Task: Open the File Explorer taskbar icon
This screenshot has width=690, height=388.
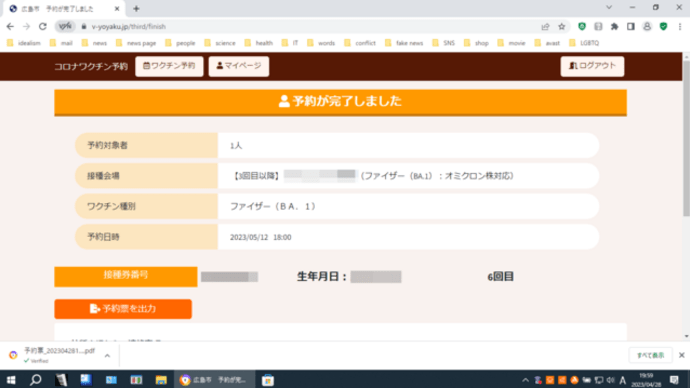Action: [161, 380]
